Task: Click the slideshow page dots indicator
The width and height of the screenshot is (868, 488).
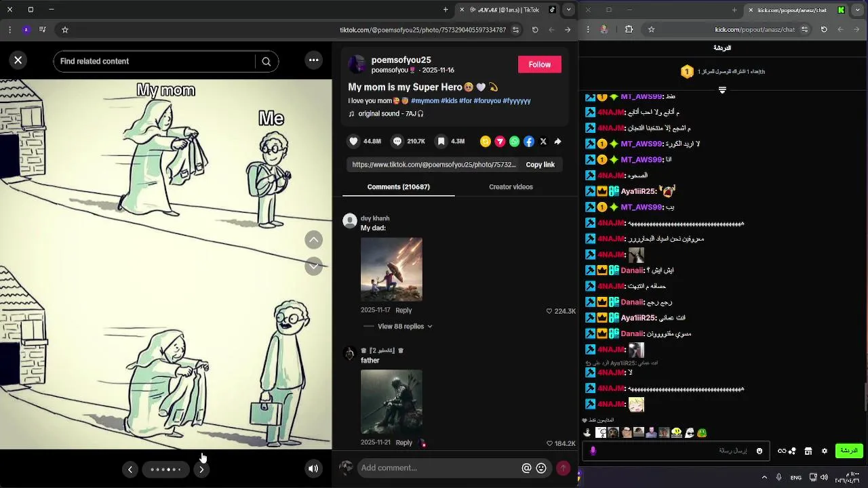Action: click(165, 469)
